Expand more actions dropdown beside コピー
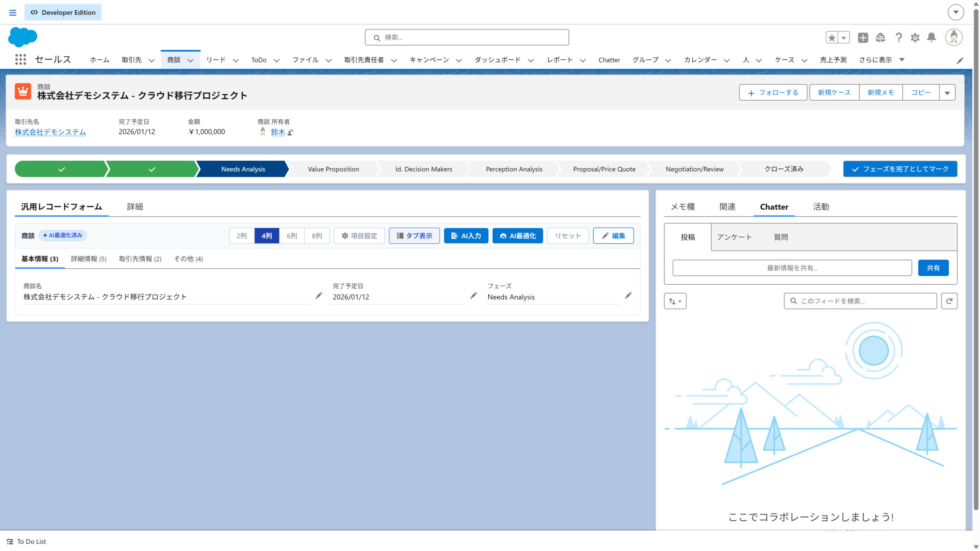 (x=947, y=93)
